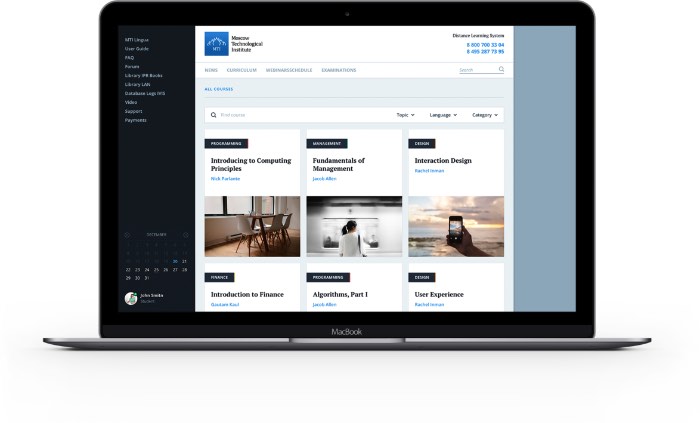Expand the Topic filter dropdown
This screenshot has width=700, height=423.
coord(405,115)
